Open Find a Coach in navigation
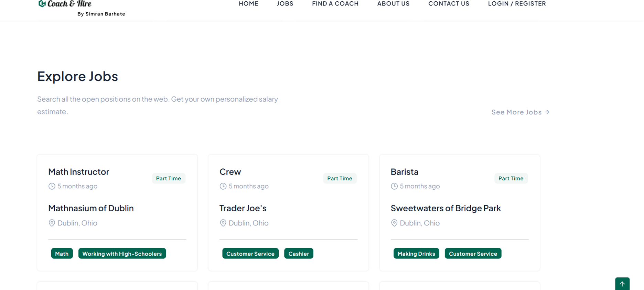644x290 pixels. pyautogui.click(x=335, y=4)
